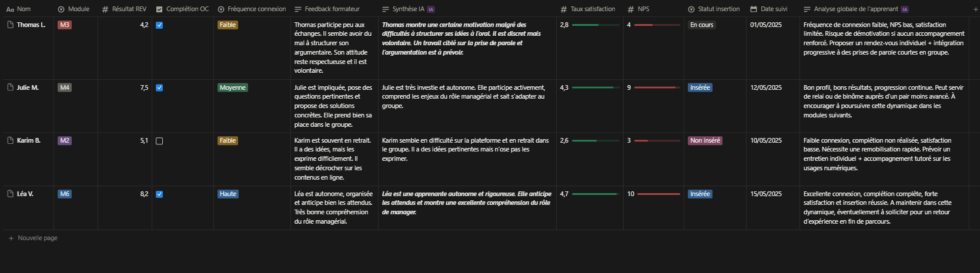
Task: Toggle Complétion OC checkbox for Julie M.
Action: [x=159, y=87]
